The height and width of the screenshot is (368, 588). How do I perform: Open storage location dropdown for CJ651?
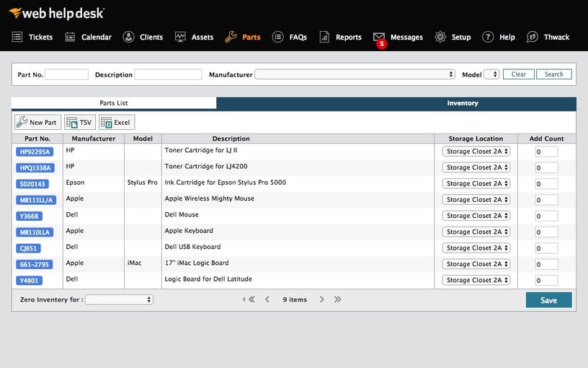tap(476, 248)
